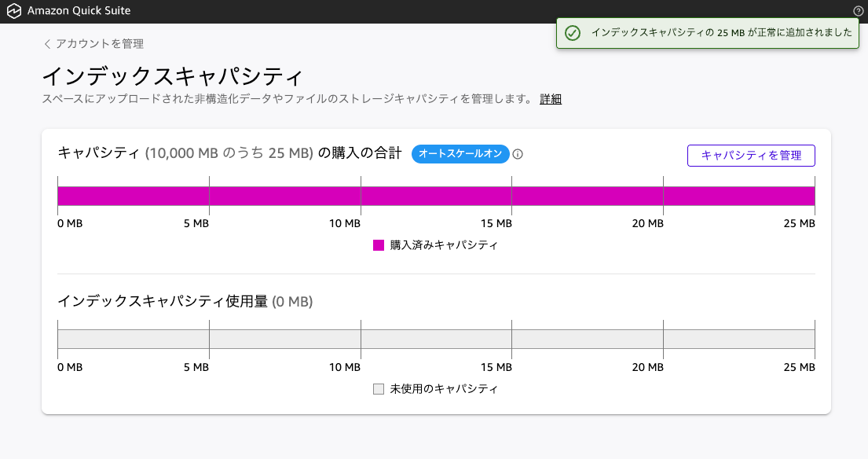This screenshot has height=459, width=868.
Task: Click 10 MB label under usage bar
Action: (x=345, y=367)
